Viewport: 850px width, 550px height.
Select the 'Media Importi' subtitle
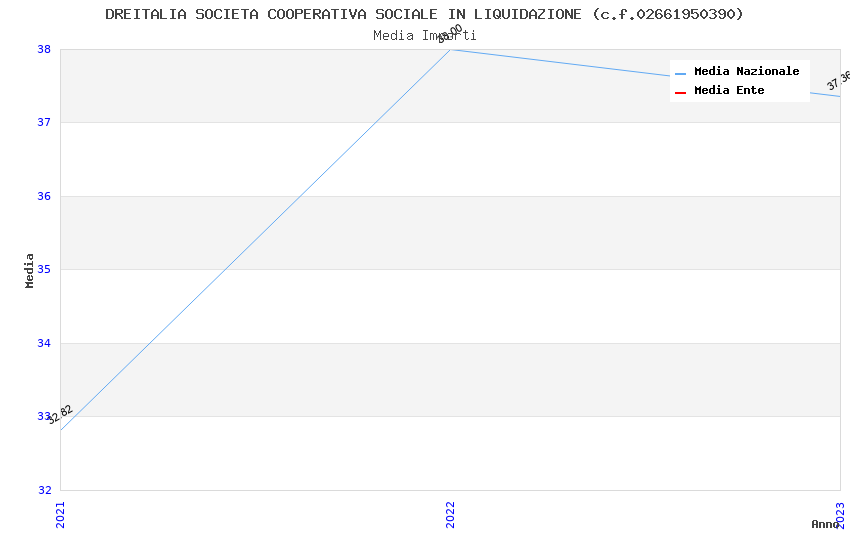click(424, 36)
